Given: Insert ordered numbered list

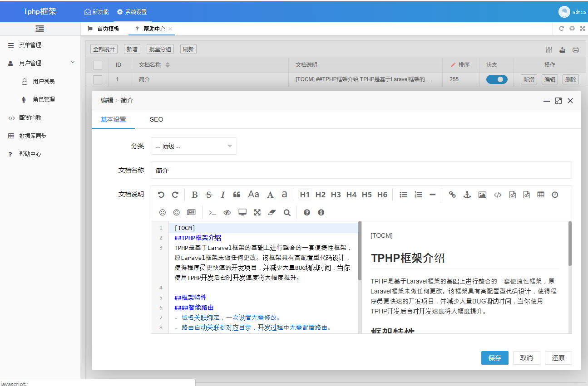Looking at the screenshot, I should point(419,195).
